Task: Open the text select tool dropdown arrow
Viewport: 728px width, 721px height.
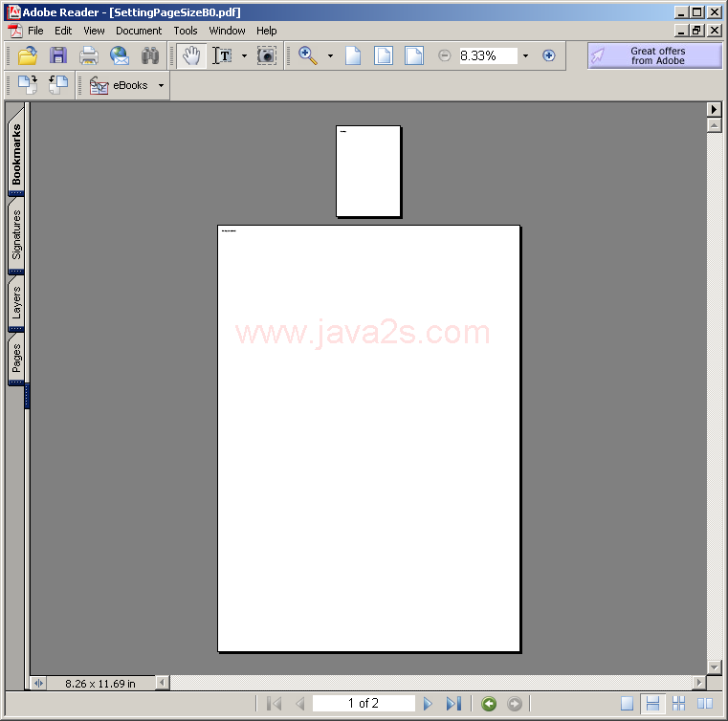Action: pyautogui.click(x=244, y=55)
